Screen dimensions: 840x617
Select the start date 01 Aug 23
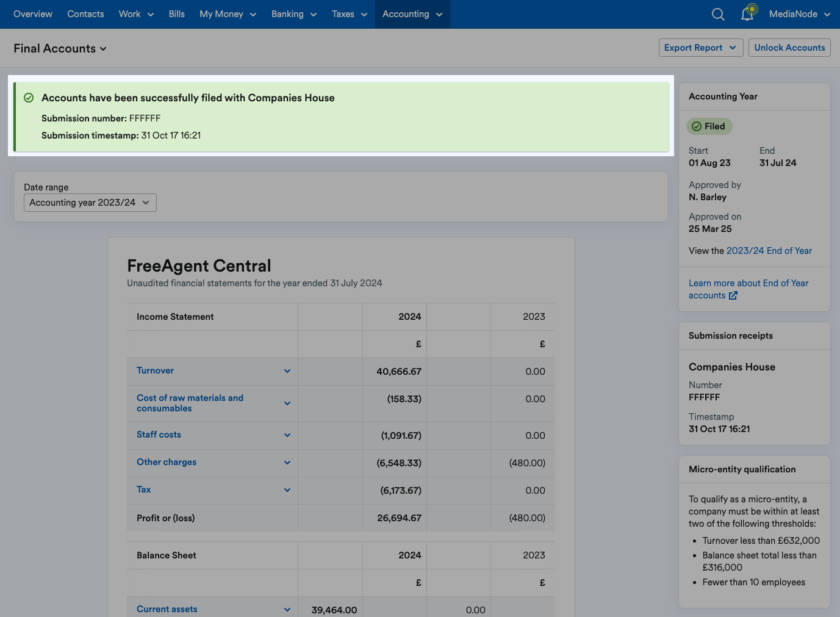click(709, 163)
